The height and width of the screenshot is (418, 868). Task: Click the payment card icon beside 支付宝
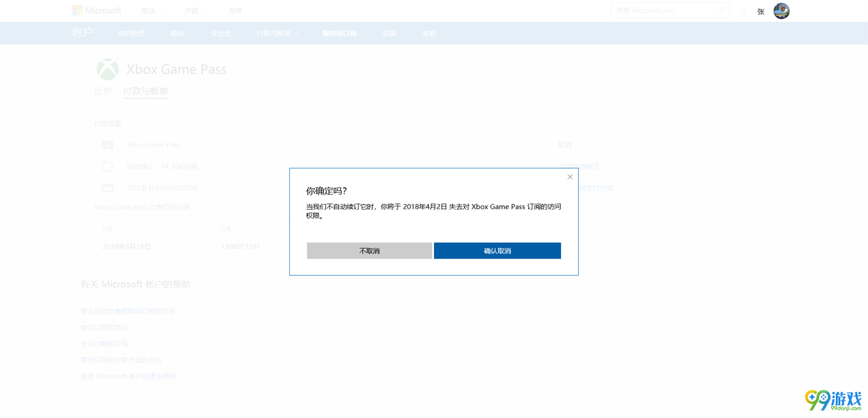tap(108, 188)
